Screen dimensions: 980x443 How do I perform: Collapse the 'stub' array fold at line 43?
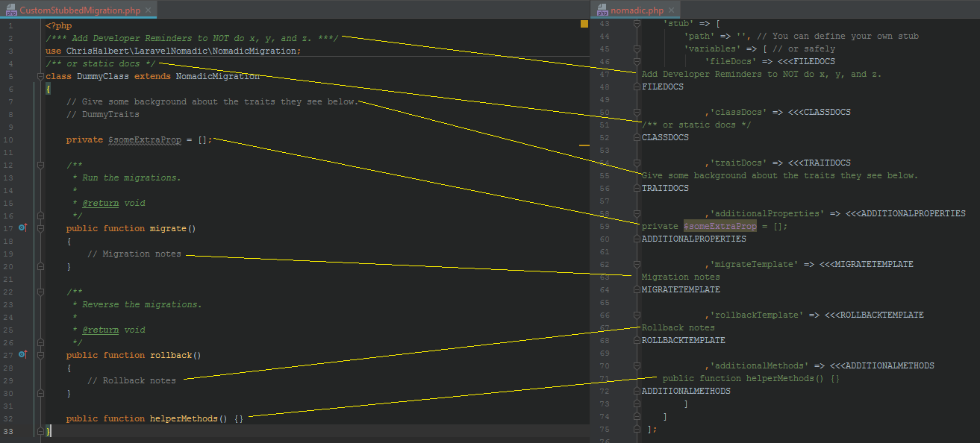637,23
